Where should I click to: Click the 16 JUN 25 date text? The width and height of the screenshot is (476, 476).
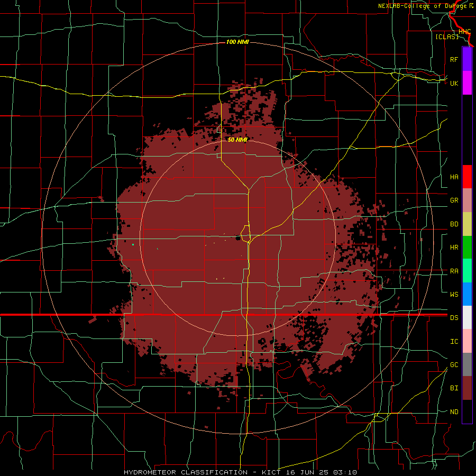(307, 472)
